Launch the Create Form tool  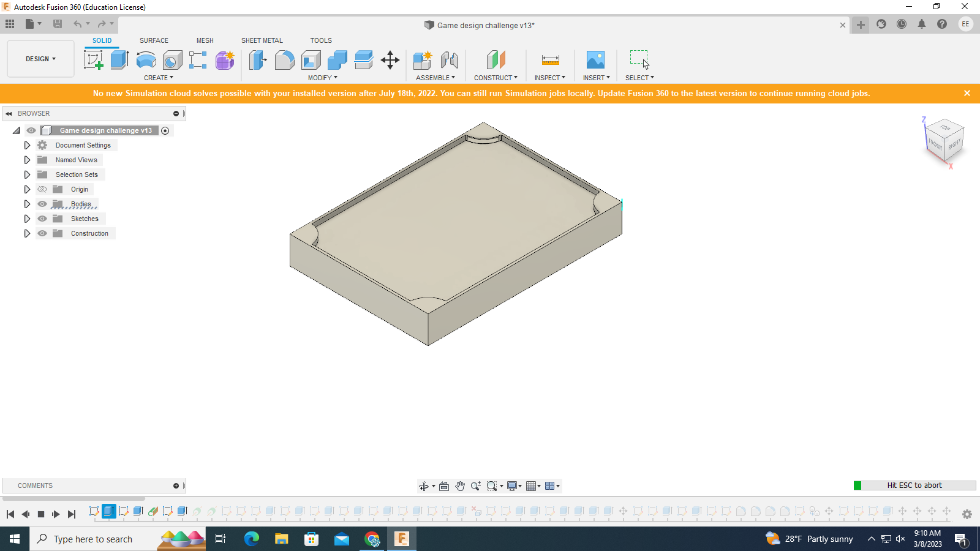coord(224,59)
